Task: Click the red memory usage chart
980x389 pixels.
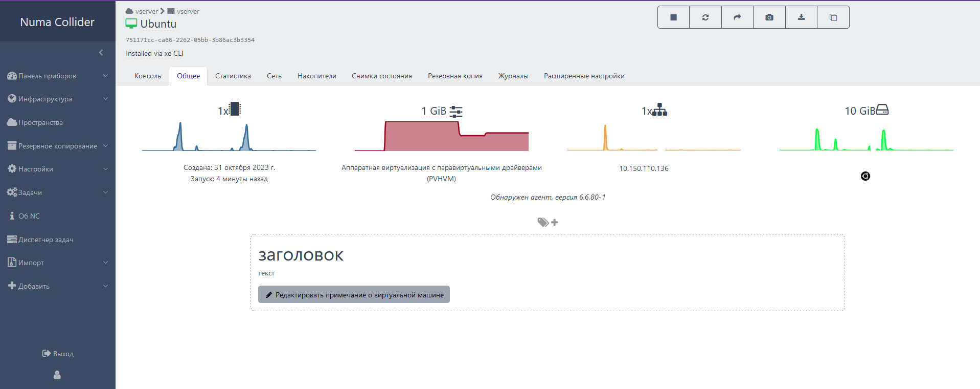Action: point(442,136)
